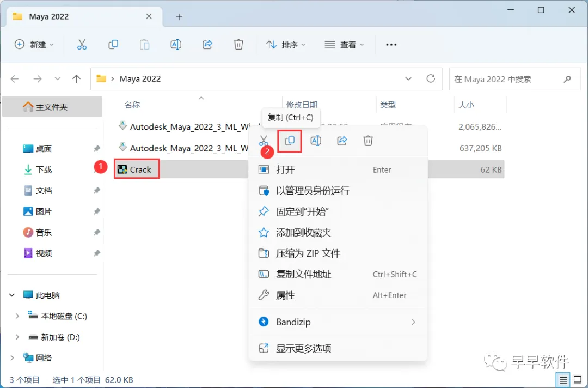Click the search magnifier icon
The height and width of the screenshot is (388, 588).
(x=567, y=79)
